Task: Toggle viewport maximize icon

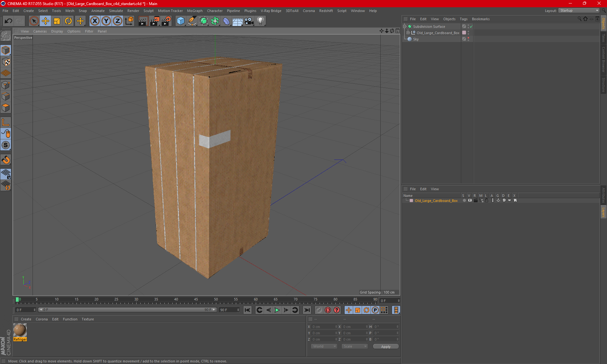Action: pyautogui.click(x=397, y=31)
